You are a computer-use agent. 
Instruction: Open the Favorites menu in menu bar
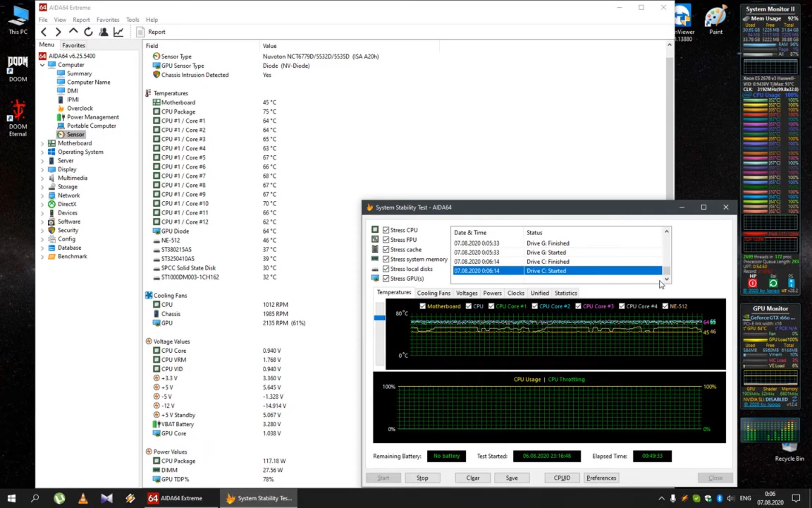point(108,20)
